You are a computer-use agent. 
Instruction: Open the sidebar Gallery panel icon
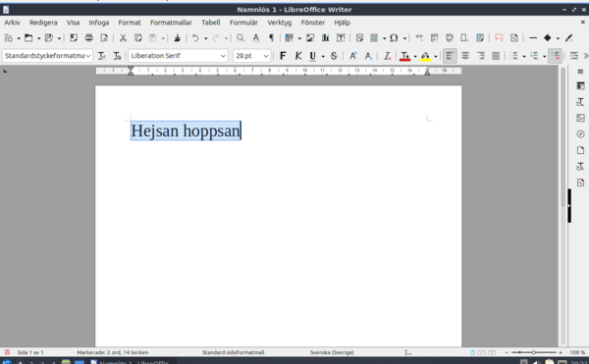[580, 118]
